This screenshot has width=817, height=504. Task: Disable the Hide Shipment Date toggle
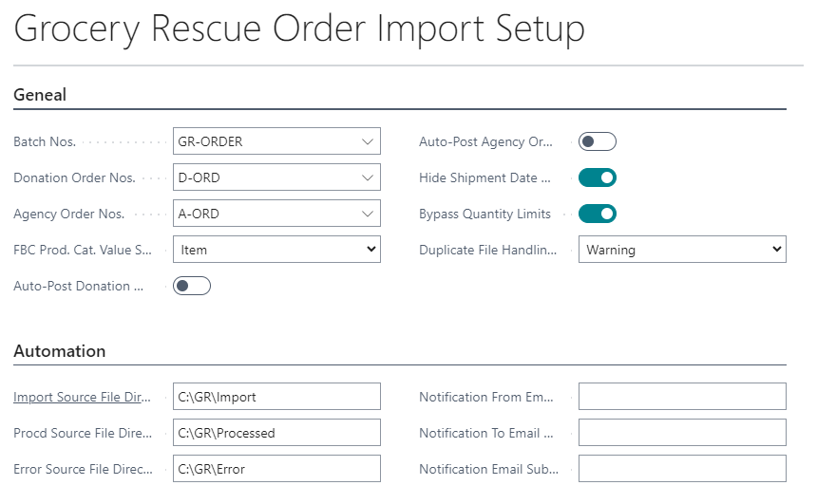[598, 177]
